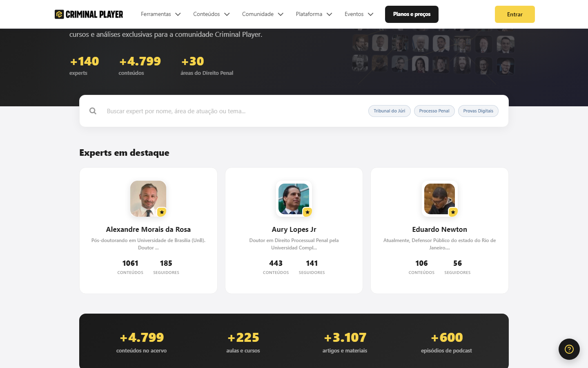The height and width of the screenshot is (368, 588).
Task: Click 106 conteúdos count
Action: pos(421,267)
